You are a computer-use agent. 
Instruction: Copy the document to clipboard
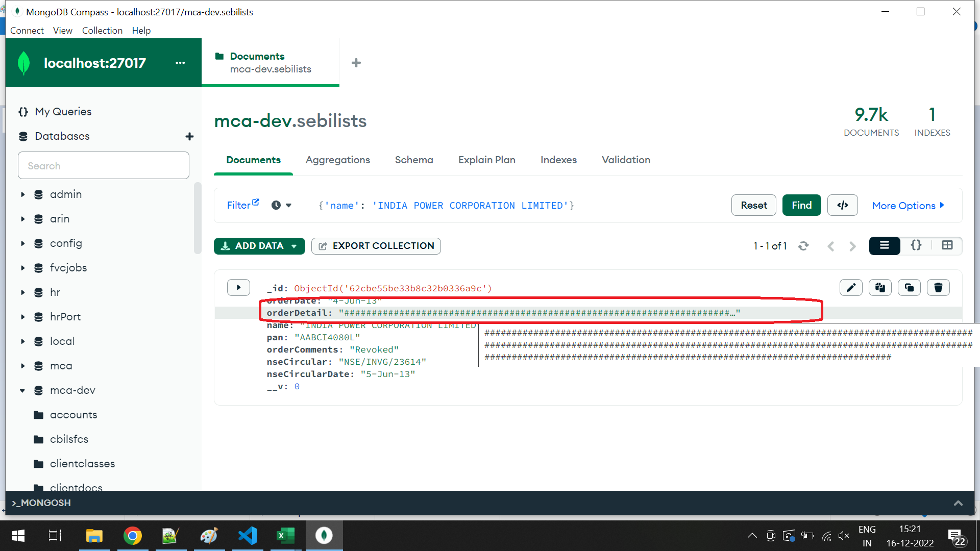click(x=880, y=288)
